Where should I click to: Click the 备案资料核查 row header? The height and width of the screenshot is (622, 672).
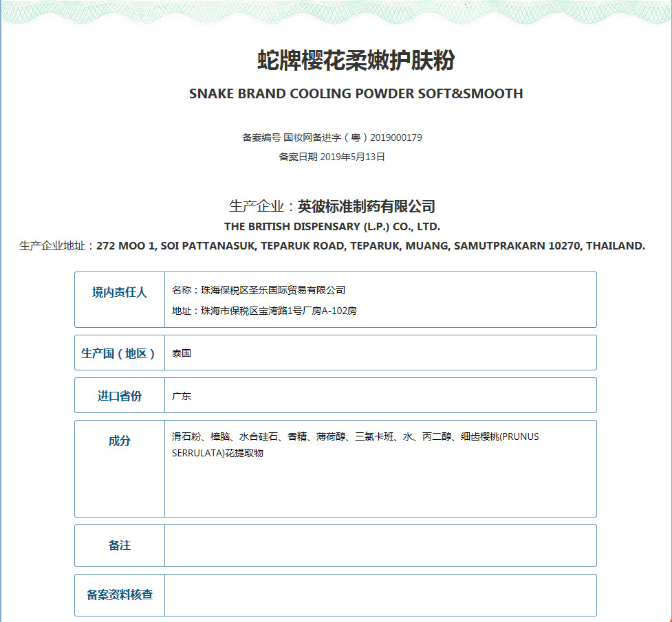click(120, 595)
